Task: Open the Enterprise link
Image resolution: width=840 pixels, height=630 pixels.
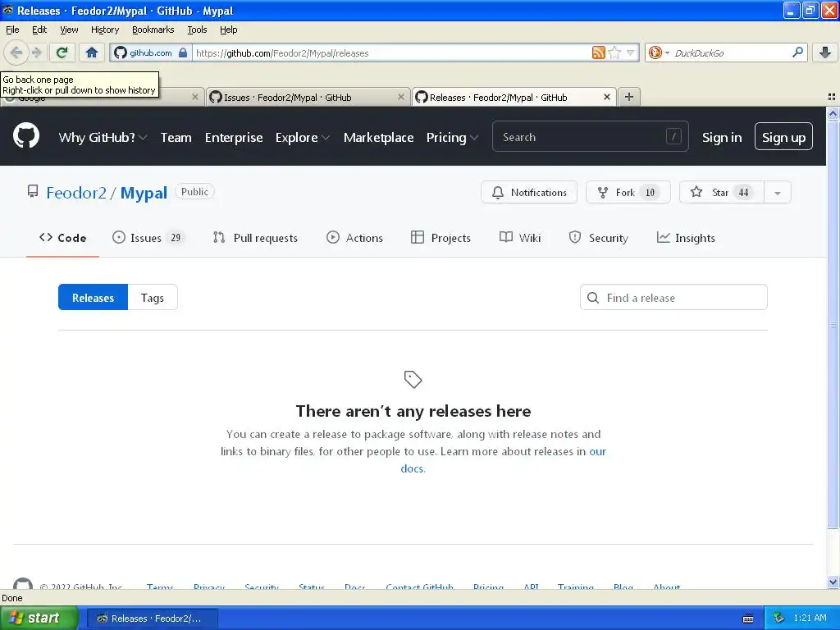Action: (x=234, y=138)
